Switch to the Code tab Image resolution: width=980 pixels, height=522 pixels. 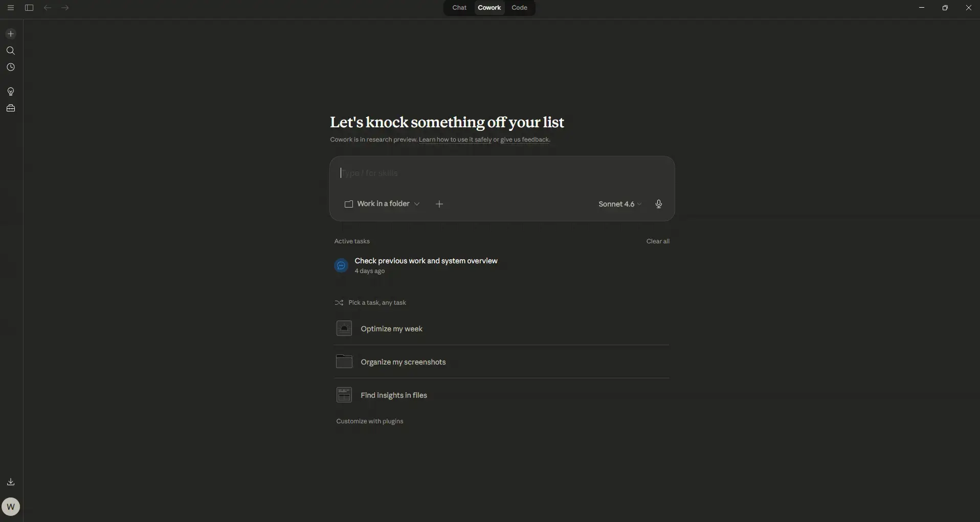(x=519, y=8)
